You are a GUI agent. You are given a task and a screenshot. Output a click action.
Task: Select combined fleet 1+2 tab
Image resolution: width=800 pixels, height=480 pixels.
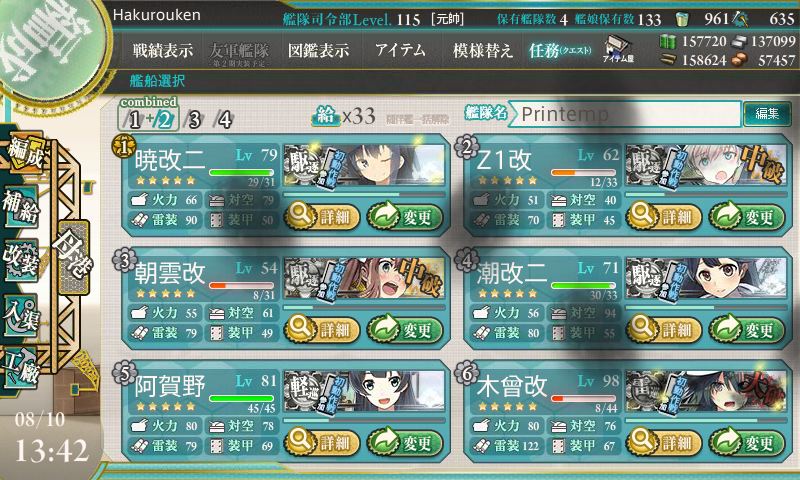(148, 116)
